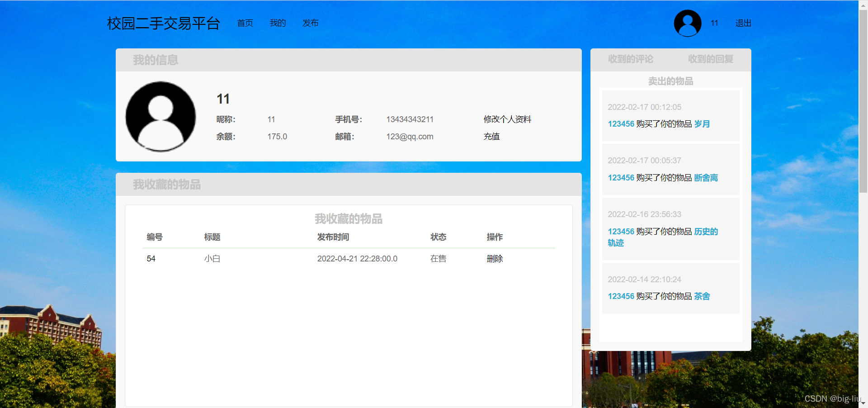Select the 卖出的物品 sold items tab
The height and width of the screenshot is (408, 868).
670,81
